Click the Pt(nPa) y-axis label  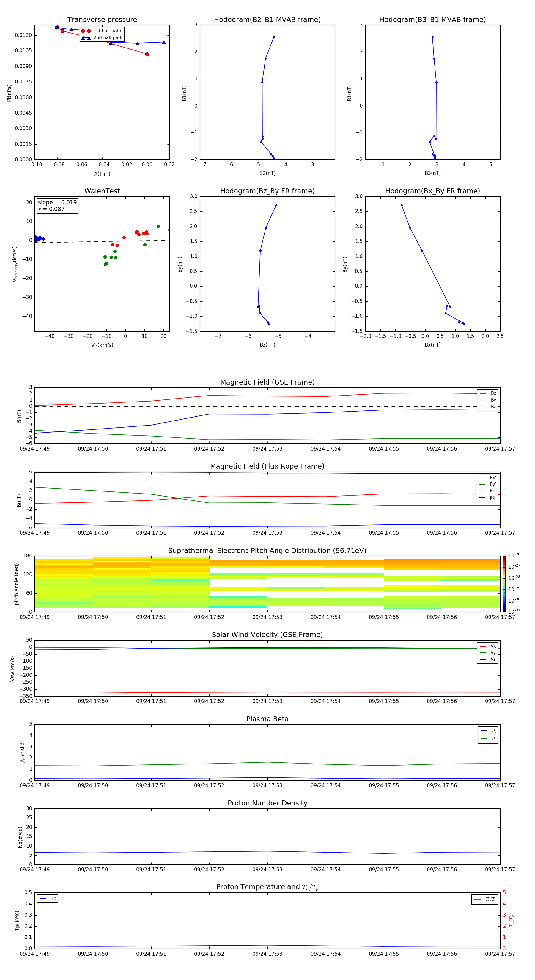[x=9, y=92]
